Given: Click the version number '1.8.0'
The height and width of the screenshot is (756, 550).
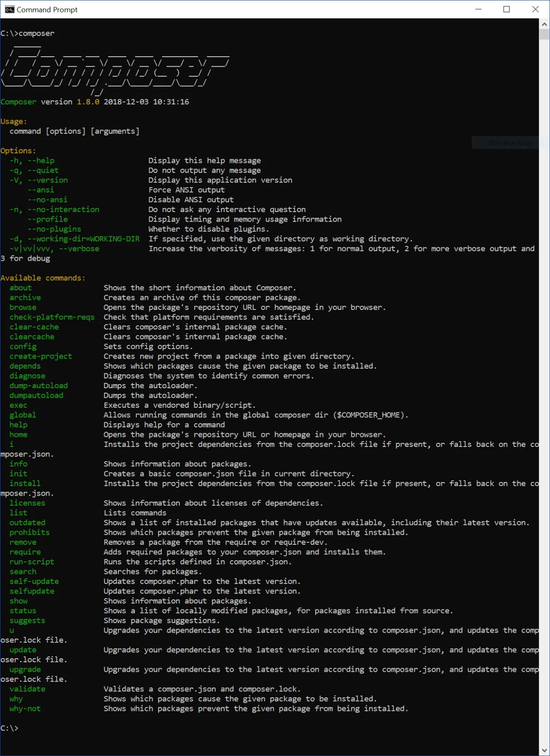Looking at the screenshot, I should point(88,102).
